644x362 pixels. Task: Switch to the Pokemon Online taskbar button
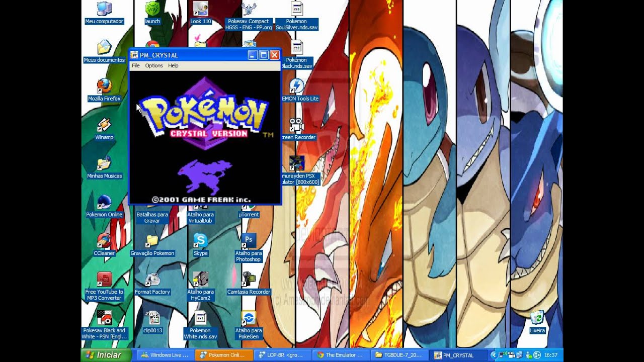pos(223,355)
